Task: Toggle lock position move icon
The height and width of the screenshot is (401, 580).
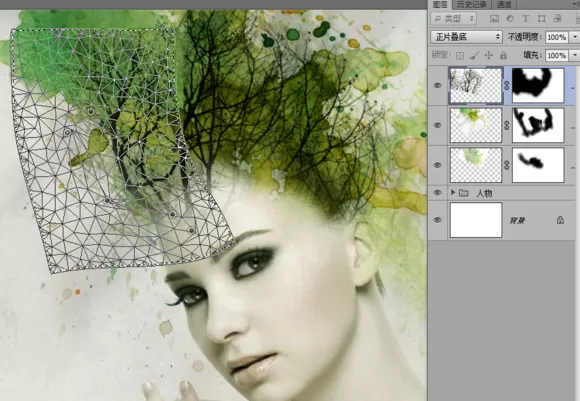Action: (489, 56)
